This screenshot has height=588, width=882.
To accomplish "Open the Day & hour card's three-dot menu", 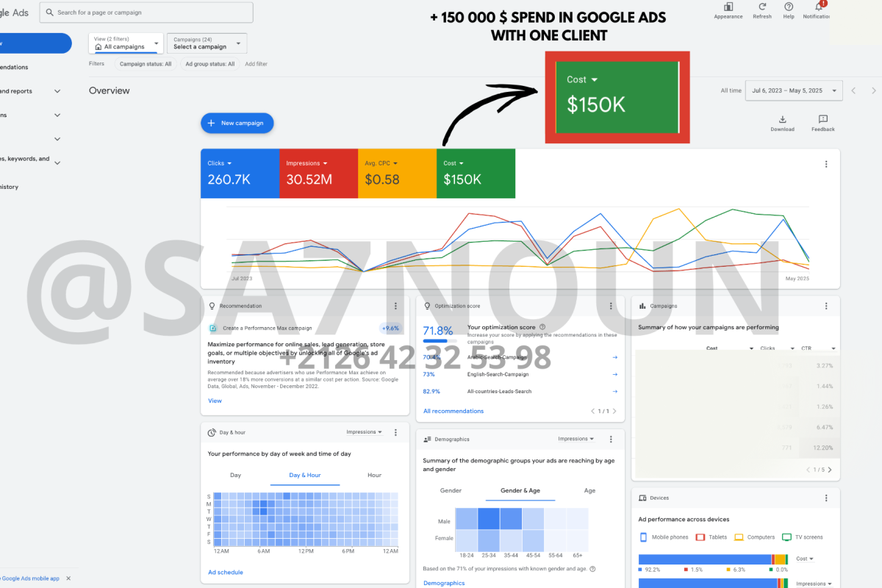I will click(395, 433).
